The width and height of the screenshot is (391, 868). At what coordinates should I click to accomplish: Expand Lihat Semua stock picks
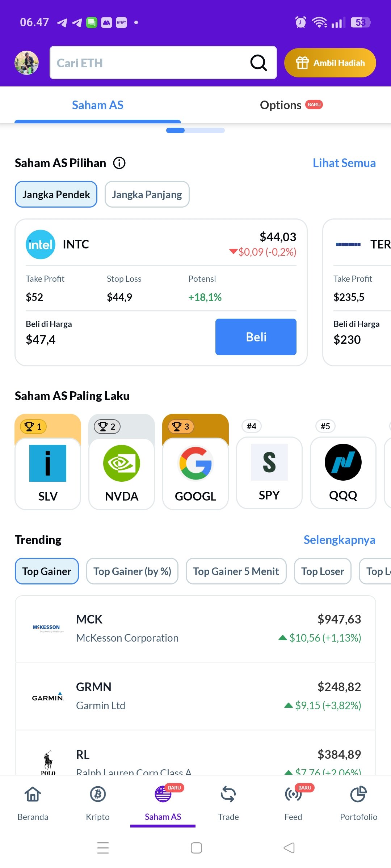344,163
